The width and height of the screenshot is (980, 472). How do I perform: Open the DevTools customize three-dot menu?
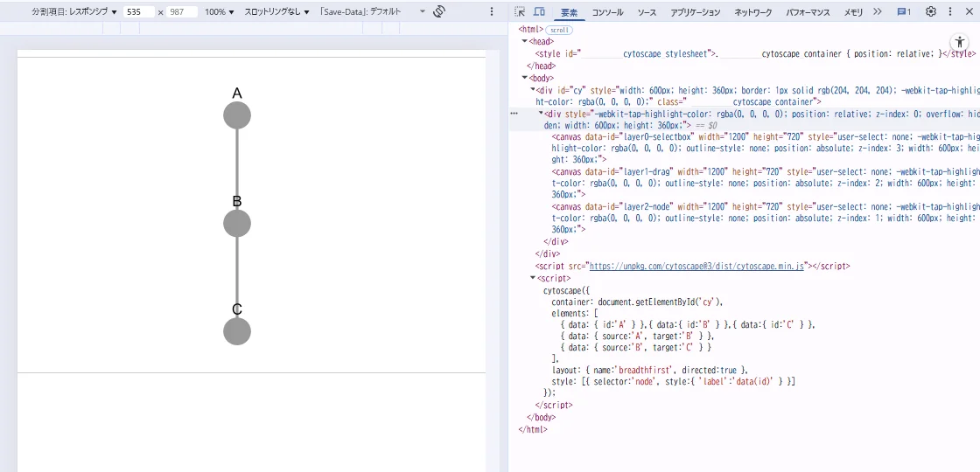tap(950, 12)
